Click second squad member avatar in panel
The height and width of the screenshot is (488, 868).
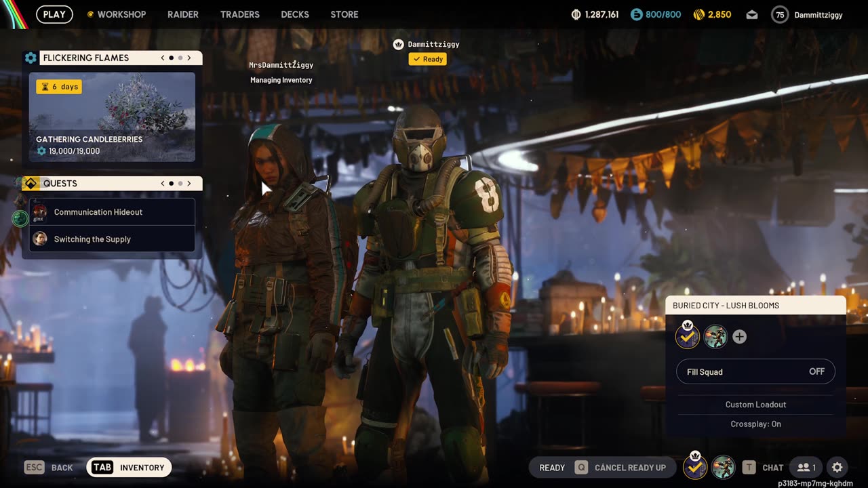click(x=715, y=336)
